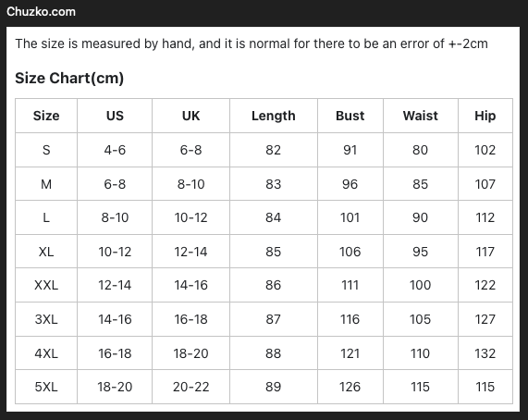Select the 5XL size row label
This screenshot has width=528, height=420.
(46, 387)
